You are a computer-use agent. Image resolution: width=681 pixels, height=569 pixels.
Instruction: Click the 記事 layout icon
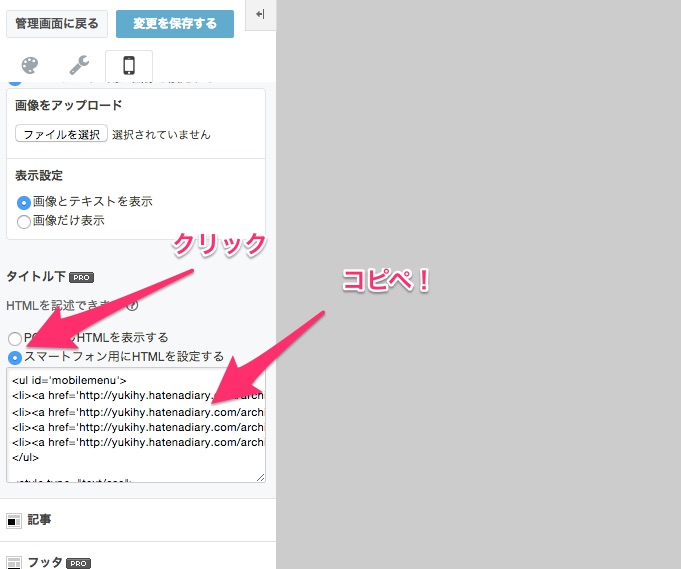14,520
